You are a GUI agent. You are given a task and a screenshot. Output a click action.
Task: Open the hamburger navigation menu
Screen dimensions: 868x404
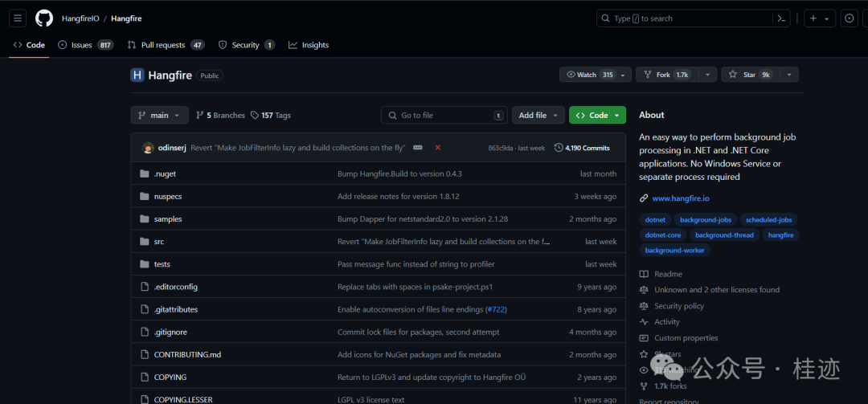click(x=18, y=18)
